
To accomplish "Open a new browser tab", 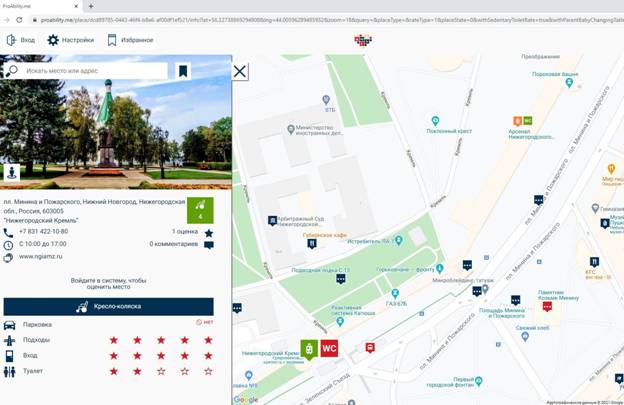I will pos(91,6).
